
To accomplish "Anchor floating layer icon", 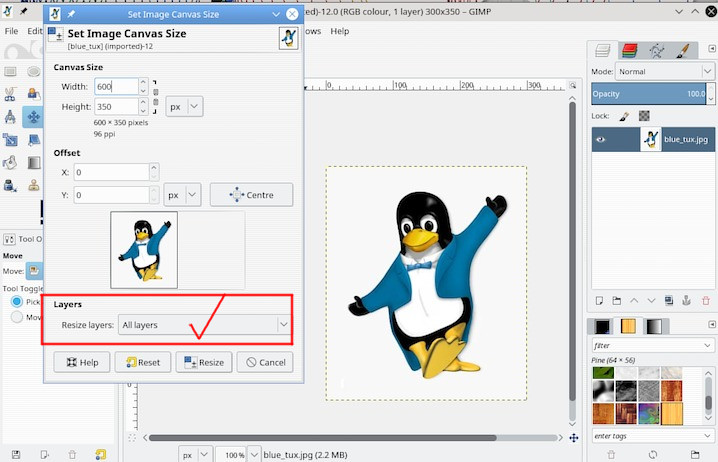I will click(x=686, y=301).
